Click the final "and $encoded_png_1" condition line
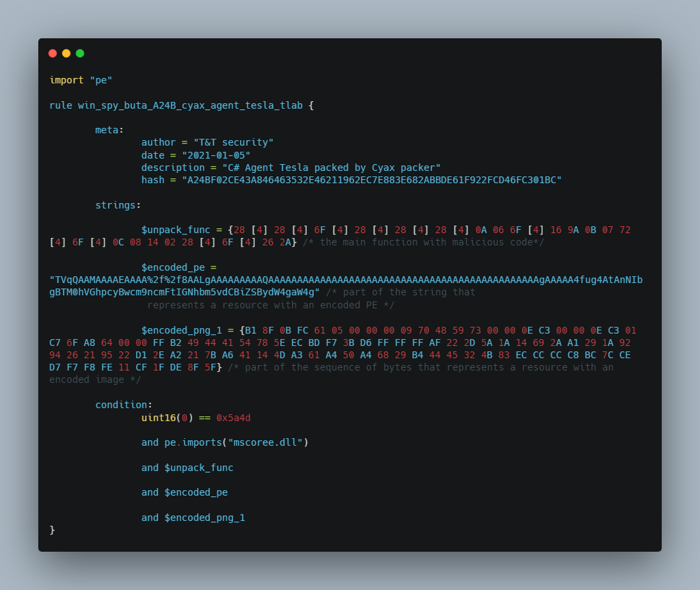Screen dimensions: 700x590 [193, 518]
